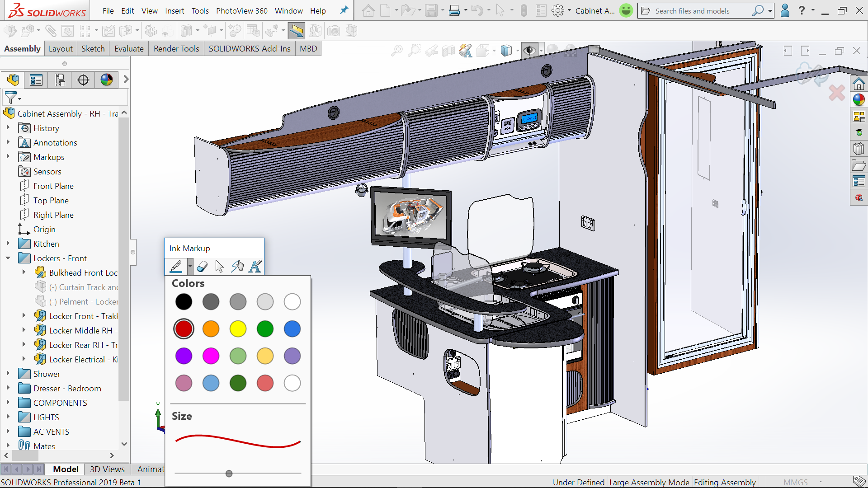Open the ConfigurationManager tab icon
This screenshot has width=868, height=488.
tap(60, 80)
